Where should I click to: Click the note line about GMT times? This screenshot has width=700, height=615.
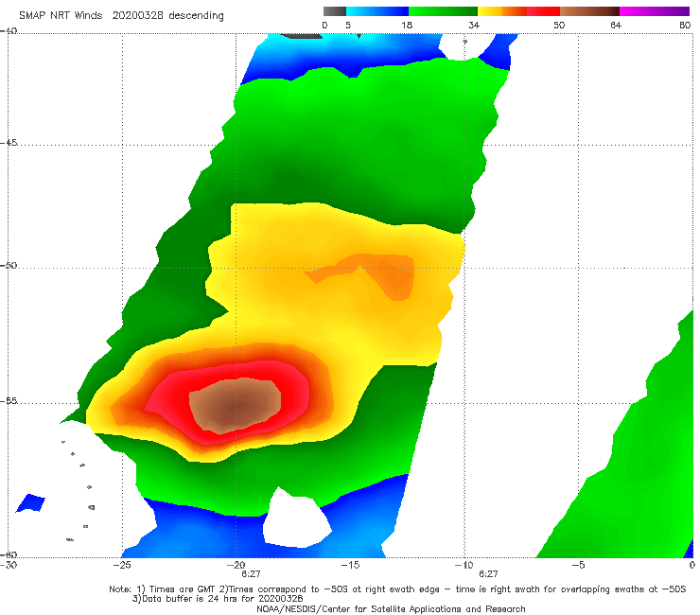click(397, 589)
